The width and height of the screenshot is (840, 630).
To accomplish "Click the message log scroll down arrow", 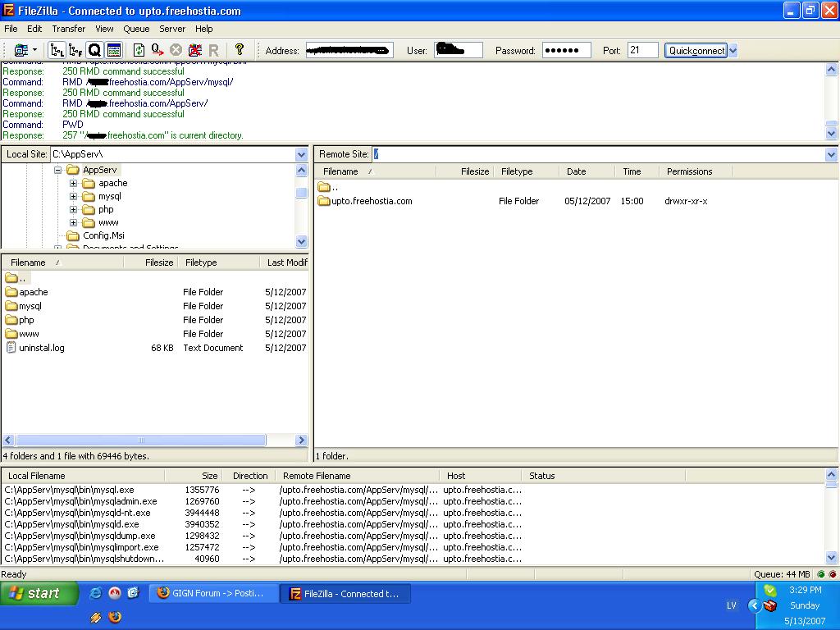I will coord(832,134).
